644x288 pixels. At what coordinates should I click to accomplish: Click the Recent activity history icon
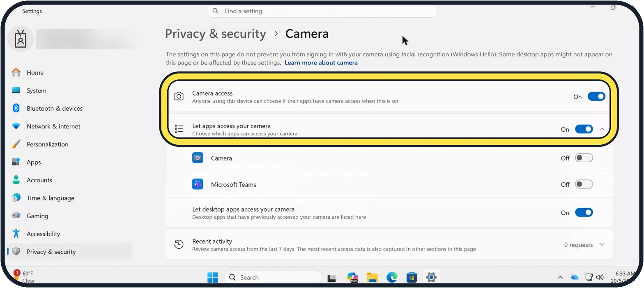pyautogui.click(x=179, y=244)
